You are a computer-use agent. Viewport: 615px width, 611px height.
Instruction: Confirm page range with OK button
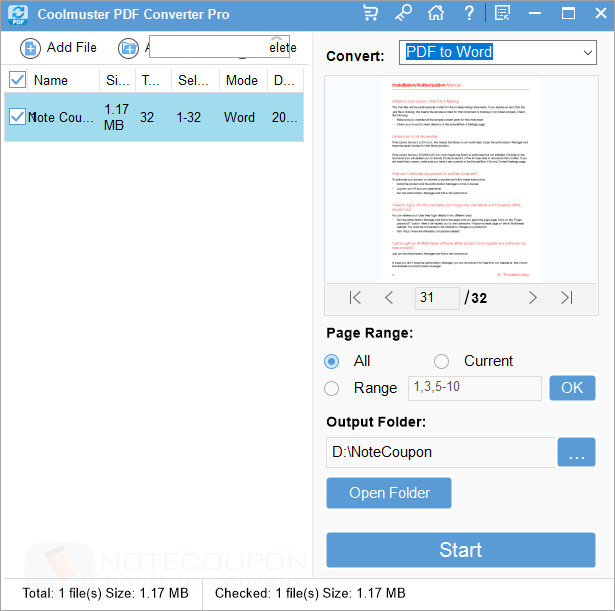[572, 388]
